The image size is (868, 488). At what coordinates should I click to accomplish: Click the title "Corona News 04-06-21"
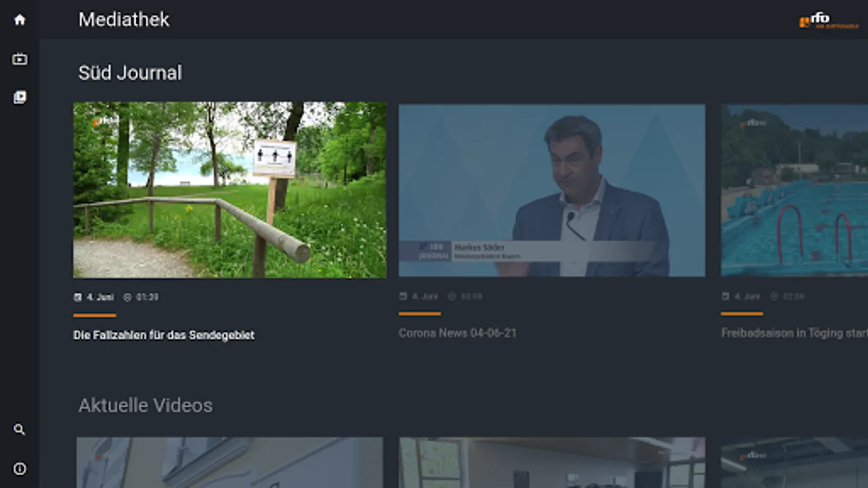tap(457, 333)
